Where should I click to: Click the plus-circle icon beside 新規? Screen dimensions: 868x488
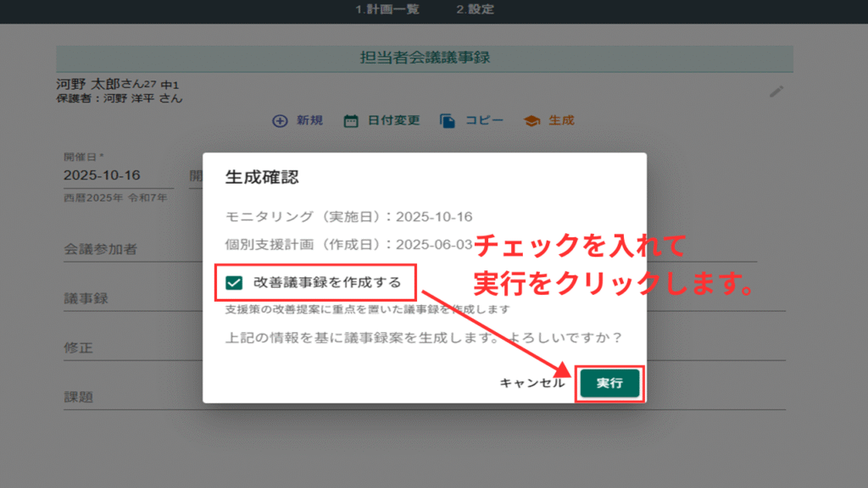click(x=280, y=121)
